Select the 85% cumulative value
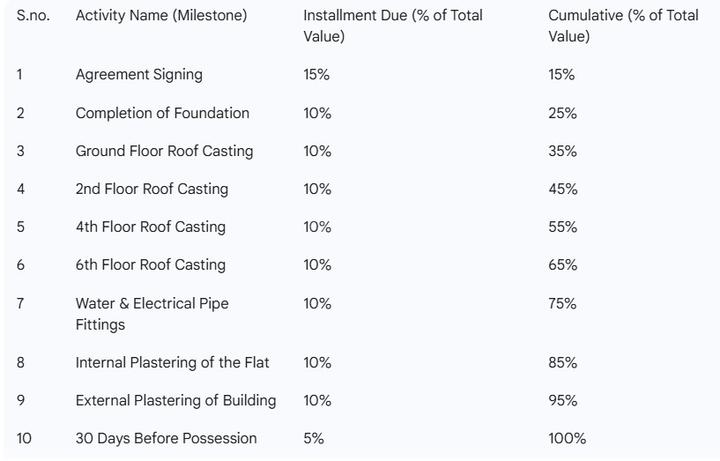The image size is (720, 461). 563,363
